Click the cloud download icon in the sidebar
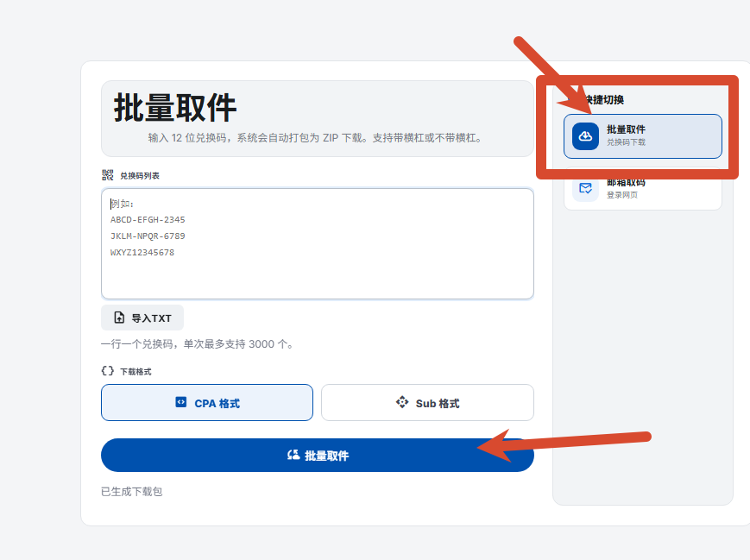The width and height of the screenshot is (750, 560). 585,136
